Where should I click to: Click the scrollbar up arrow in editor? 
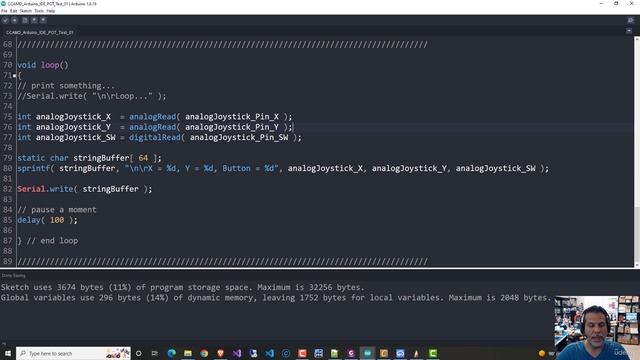[x=637, y=39]
